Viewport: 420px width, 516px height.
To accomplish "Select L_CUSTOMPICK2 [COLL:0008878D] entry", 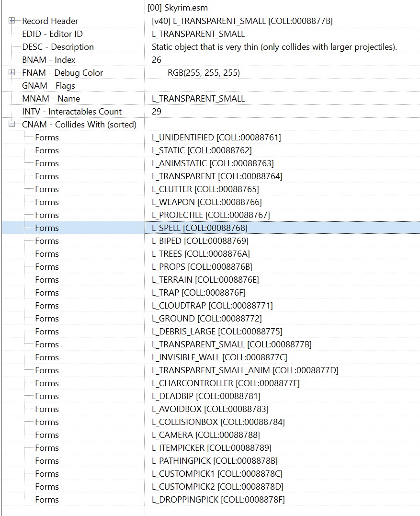I will [x=217, y=487].
